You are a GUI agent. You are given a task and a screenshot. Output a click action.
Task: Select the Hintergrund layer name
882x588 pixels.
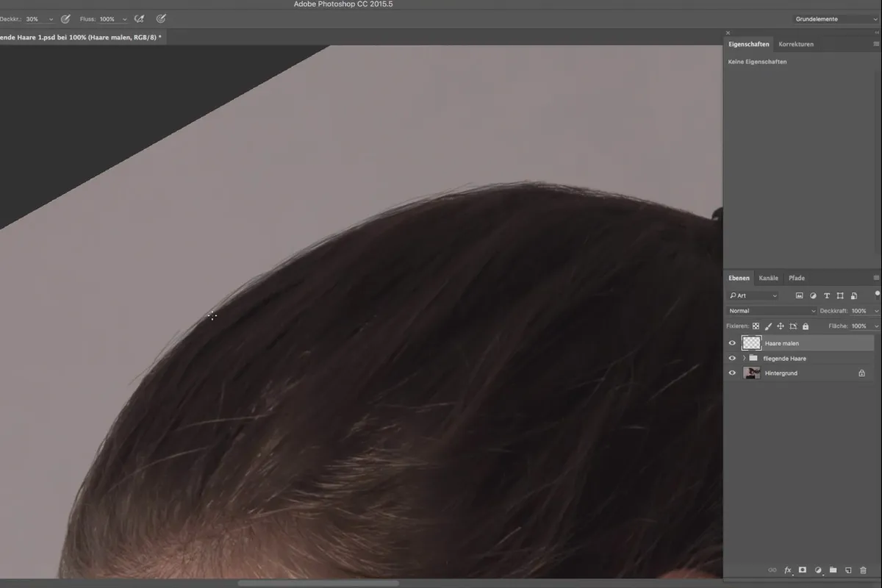pos(780,373)
